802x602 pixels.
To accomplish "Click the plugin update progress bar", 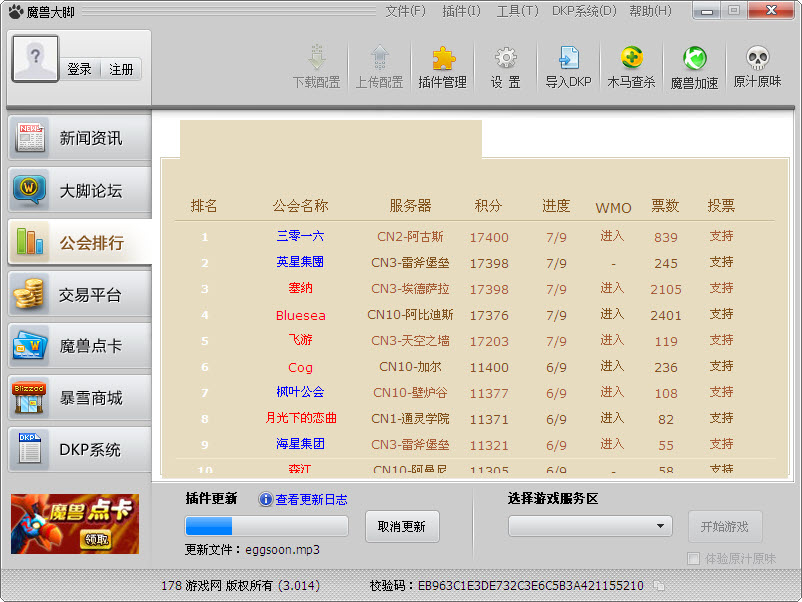I will (266, 526).
